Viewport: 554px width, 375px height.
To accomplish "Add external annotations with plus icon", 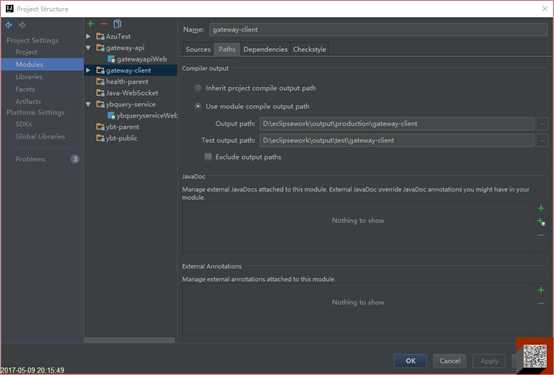I will (541, 291).
